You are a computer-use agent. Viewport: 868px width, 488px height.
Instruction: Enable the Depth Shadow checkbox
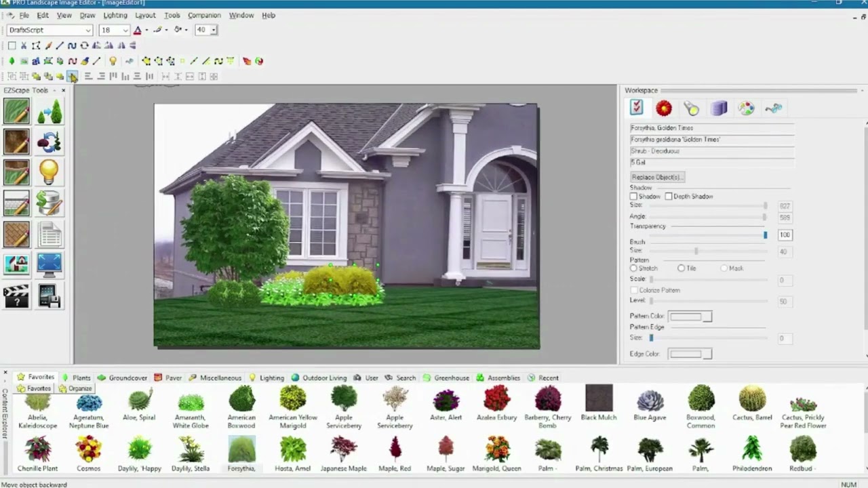click(669, 196)
